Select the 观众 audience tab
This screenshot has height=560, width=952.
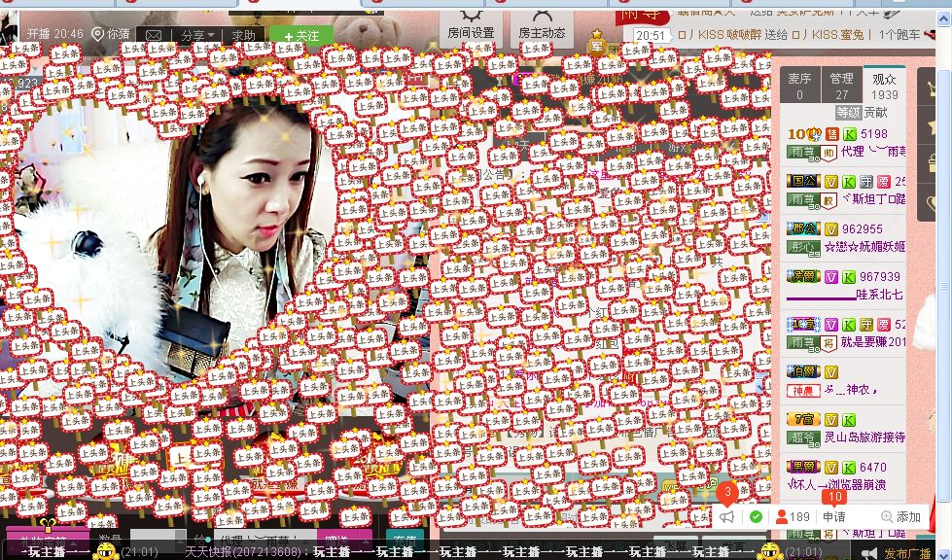coord(884,86)
